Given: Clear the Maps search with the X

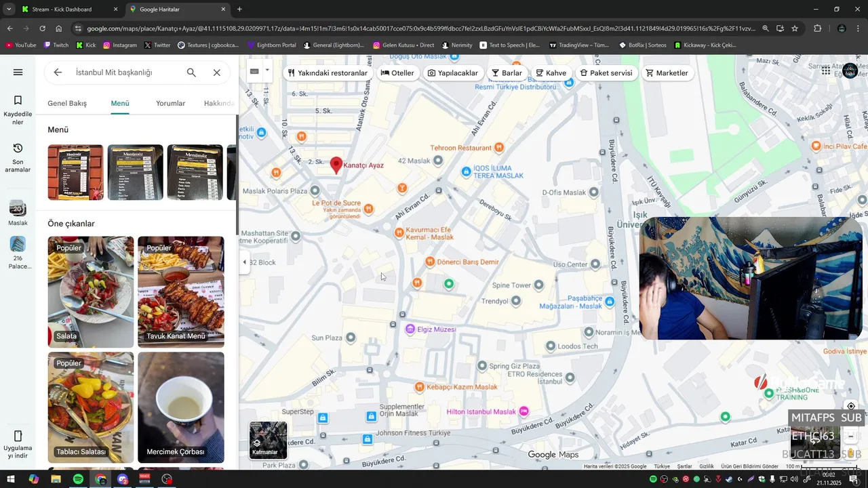Looking at the screenshot, I should pos(216,73).
